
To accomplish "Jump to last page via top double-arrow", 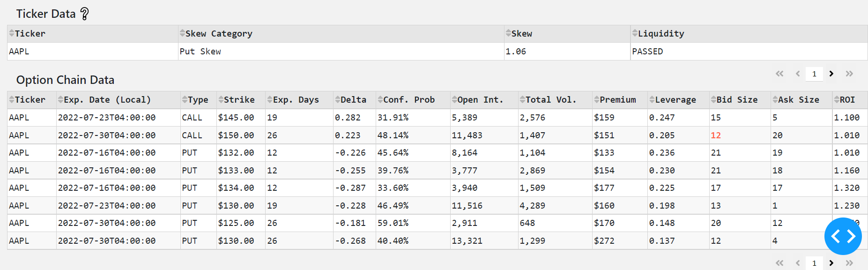I will [849, 74].
